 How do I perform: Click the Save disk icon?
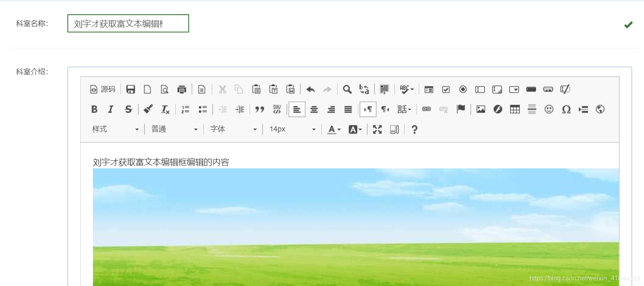click(x=131, y=89)
